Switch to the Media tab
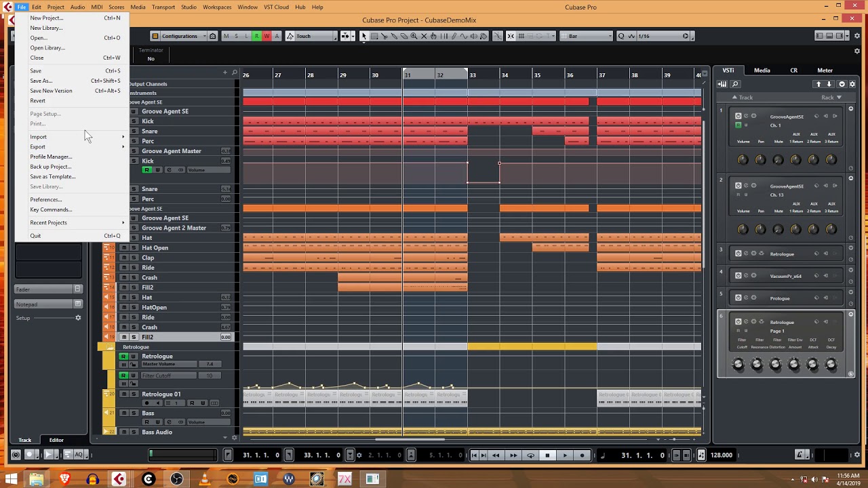 coord(762,70)
